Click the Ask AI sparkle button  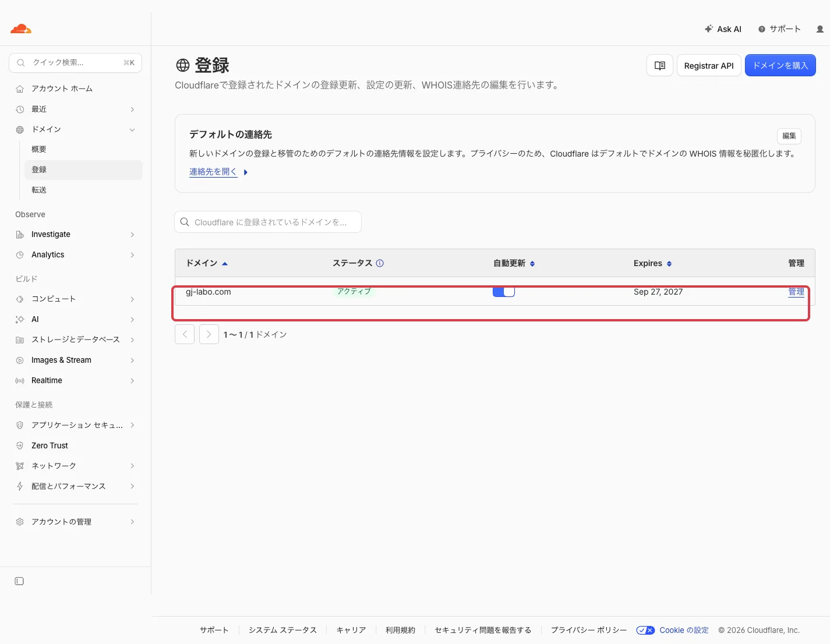tap(723, 29)
